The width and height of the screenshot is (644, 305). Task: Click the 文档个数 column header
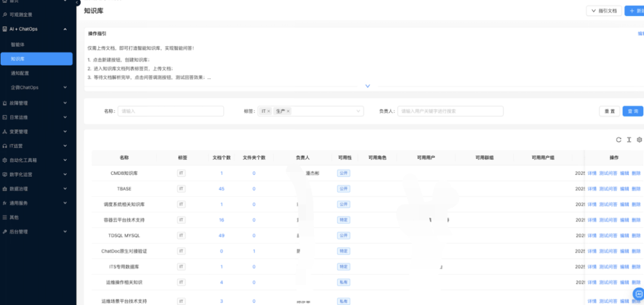(x=222, y=158)
